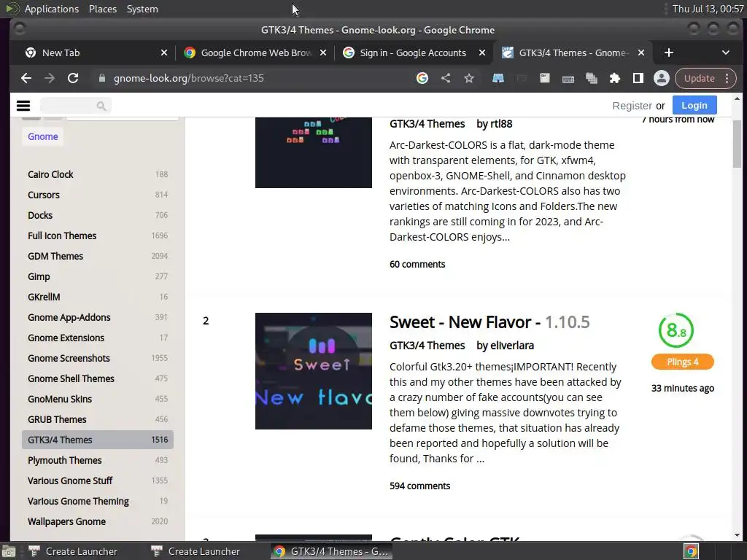Open the blue extension icon beside the star
This screenshot has width=747, height=560.
click(498, 78)
